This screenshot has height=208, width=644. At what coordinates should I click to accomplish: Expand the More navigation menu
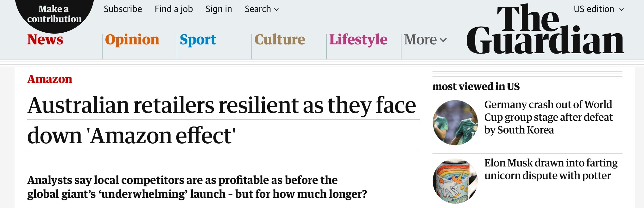[x=425, y=40]
